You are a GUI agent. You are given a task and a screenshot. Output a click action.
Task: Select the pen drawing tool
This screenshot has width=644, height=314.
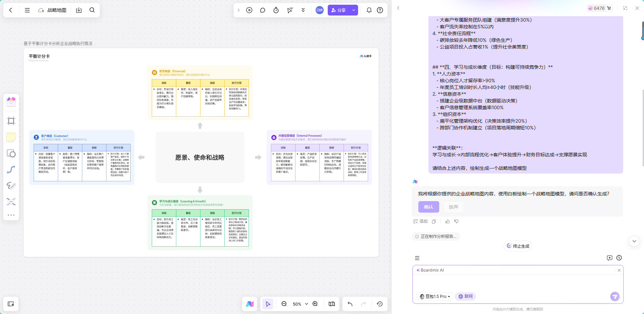click(11, 186)
